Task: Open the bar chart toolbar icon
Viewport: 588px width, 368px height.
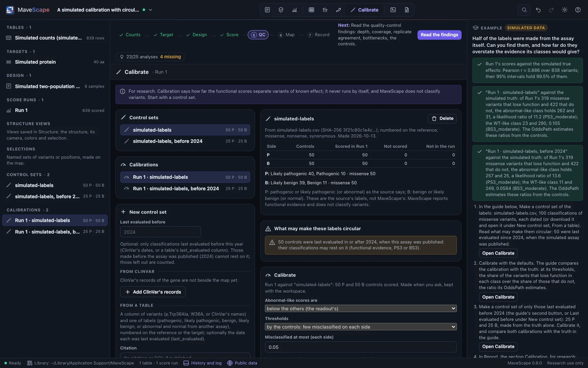Action: click(295, 10)
